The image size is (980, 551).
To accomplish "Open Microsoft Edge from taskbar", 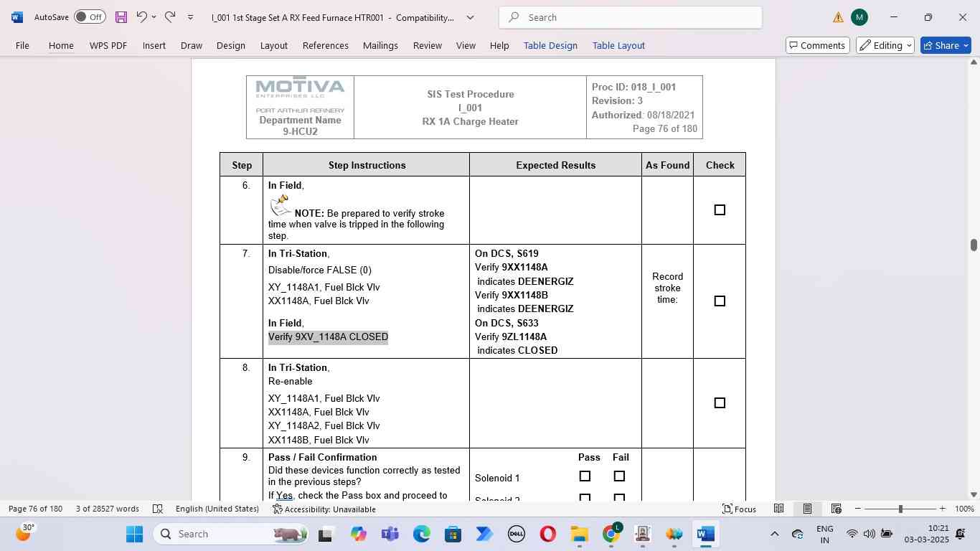I will [422, 534].
